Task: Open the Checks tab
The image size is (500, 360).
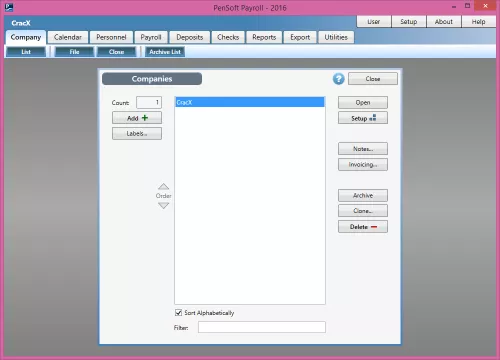Action: (228, 37)
